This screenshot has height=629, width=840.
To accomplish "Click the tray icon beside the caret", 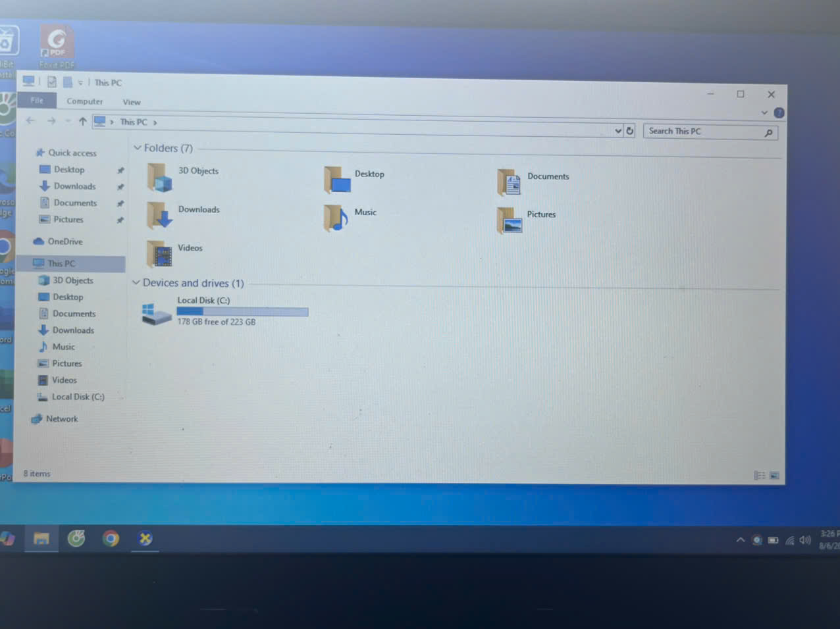I will coord(757,540).
